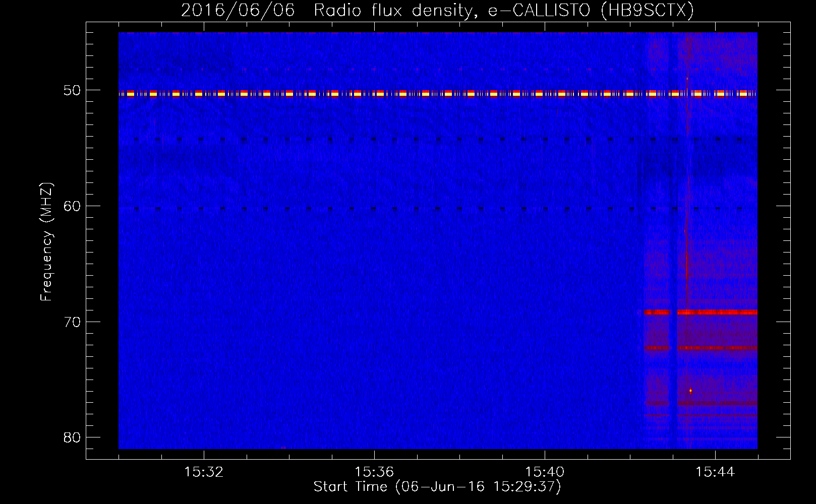This screenshot has width=816, height=504.
Task: Click the 50 MHz frequency tick label
Action: pyautogui.click(x=72, y=90)
